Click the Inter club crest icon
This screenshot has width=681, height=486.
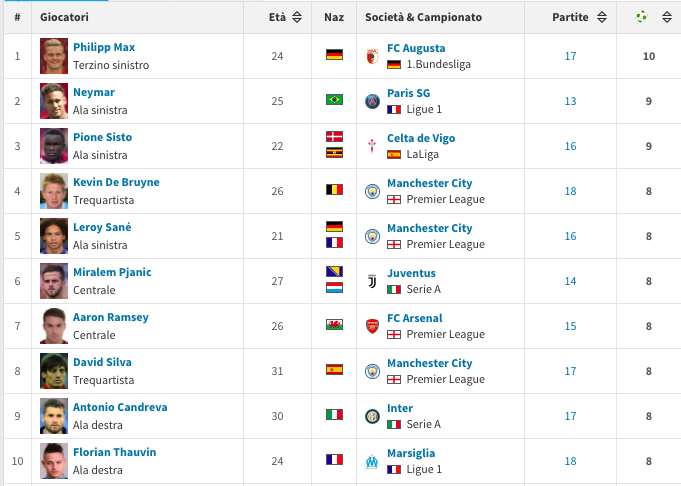tap(372, 417)
